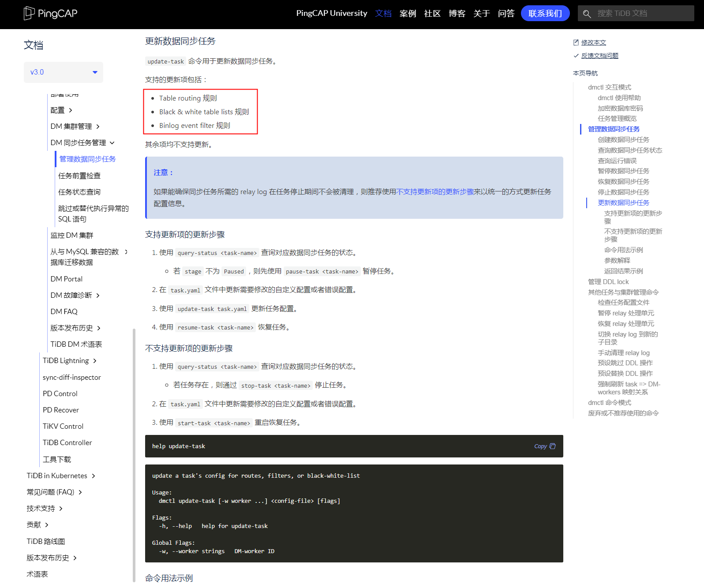Jump to 创建数据同步任务 in page navigation
Screen dimensions: 704x588
coord(623,140)
